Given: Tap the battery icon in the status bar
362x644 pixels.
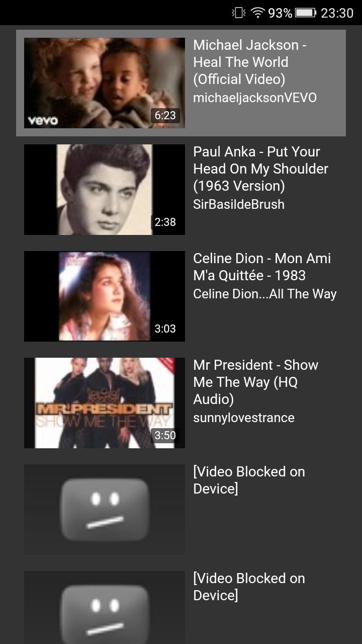Looking at the screenshot, I should click(x=306, y=13).
